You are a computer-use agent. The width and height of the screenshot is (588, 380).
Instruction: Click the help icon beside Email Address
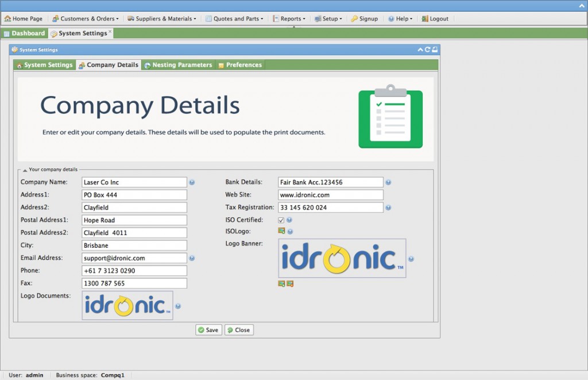(192, 258)
